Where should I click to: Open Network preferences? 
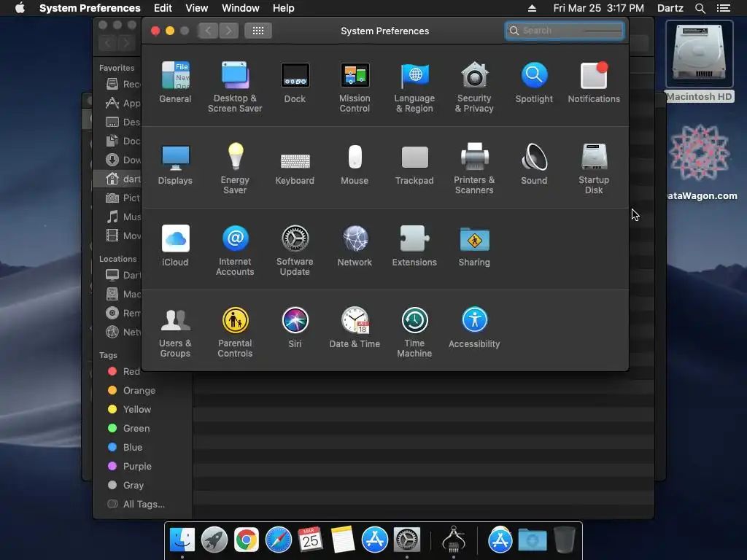[355, 246]
